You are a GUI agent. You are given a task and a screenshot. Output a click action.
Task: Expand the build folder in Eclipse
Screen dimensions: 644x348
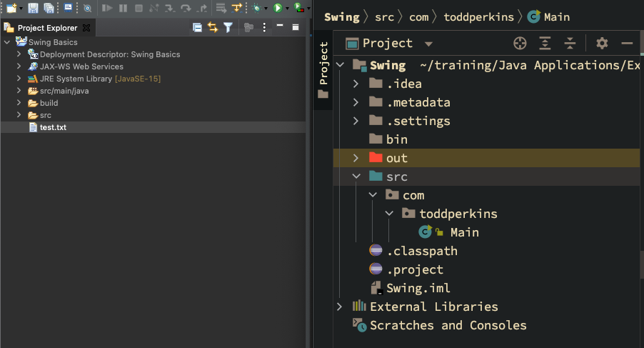[x=19, y=103]
